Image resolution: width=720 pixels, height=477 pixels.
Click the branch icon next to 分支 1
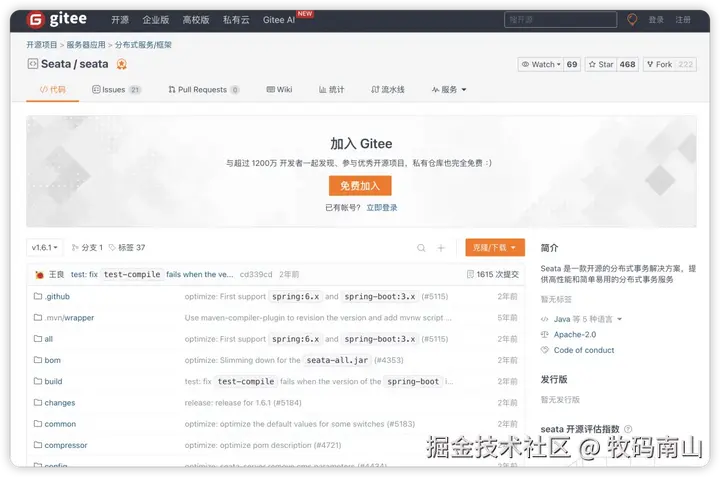click(75, 248)
